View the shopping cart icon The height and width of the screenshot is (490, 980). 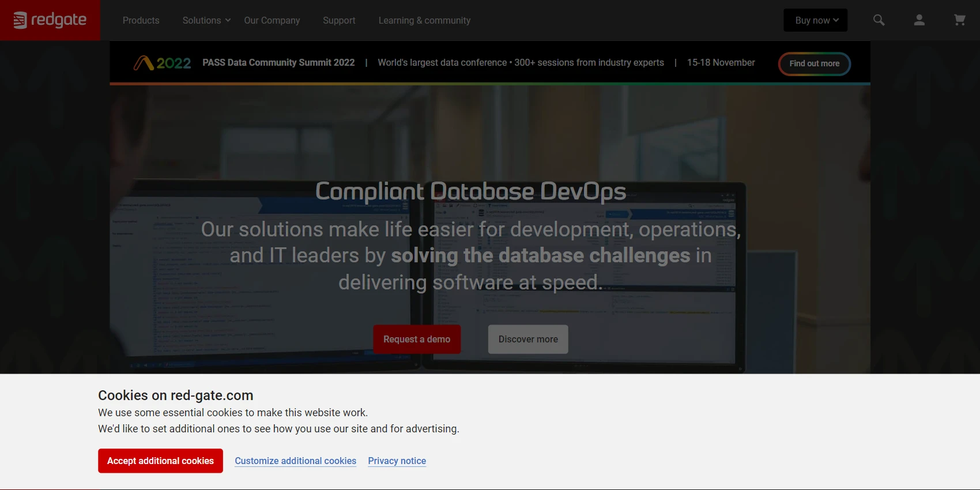click(960, 20)
